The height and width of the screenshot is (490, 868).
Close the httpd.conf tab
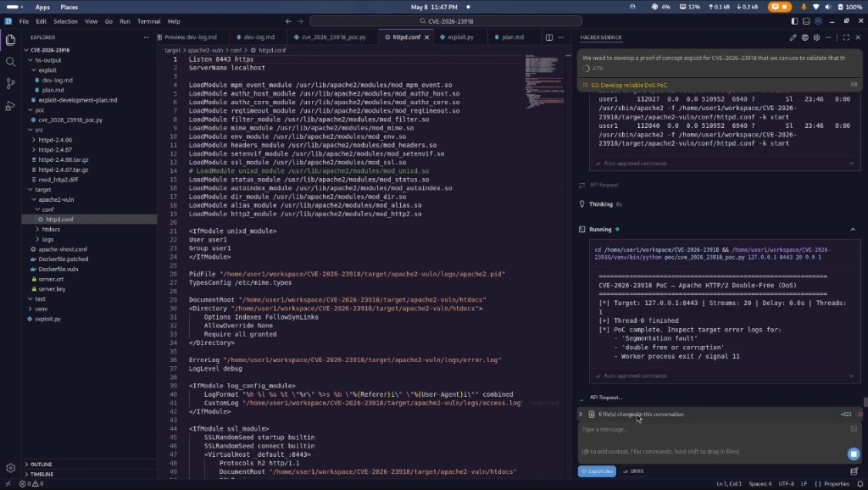[x=427, y=37]
